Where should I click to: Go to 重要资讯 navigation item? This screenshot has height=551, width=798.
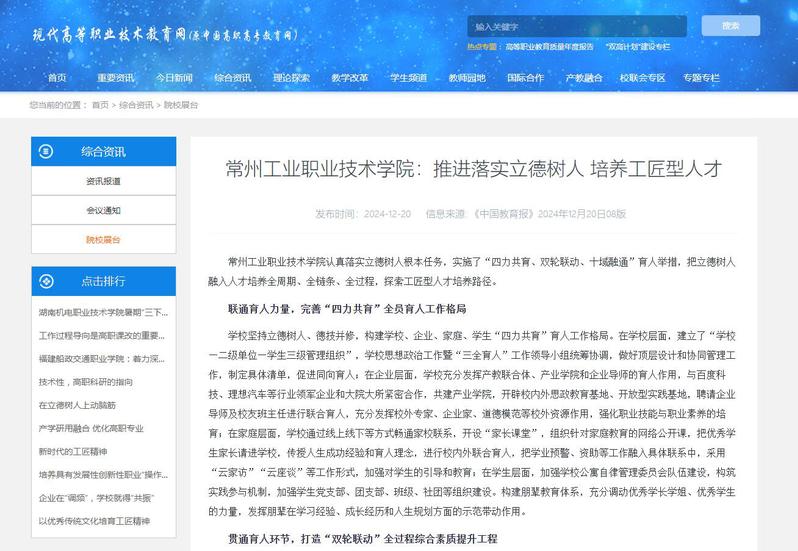pos(115,78)
